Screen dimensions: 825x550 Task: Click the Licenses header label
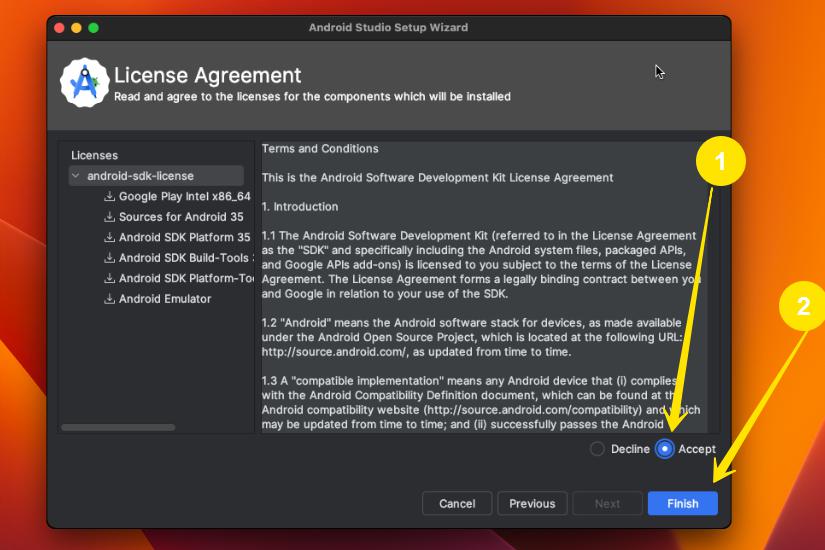(x=94, y=155)
